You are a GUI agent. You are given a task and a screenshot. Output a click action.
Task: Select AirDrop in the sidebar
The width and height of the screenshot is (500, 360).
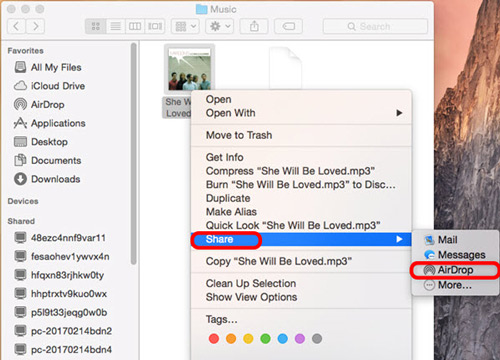click(39, 105)
